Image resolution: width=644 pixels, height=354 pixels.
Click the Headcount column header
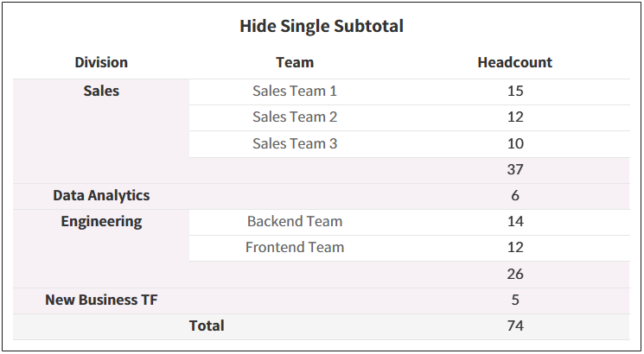tap(515, 62)
